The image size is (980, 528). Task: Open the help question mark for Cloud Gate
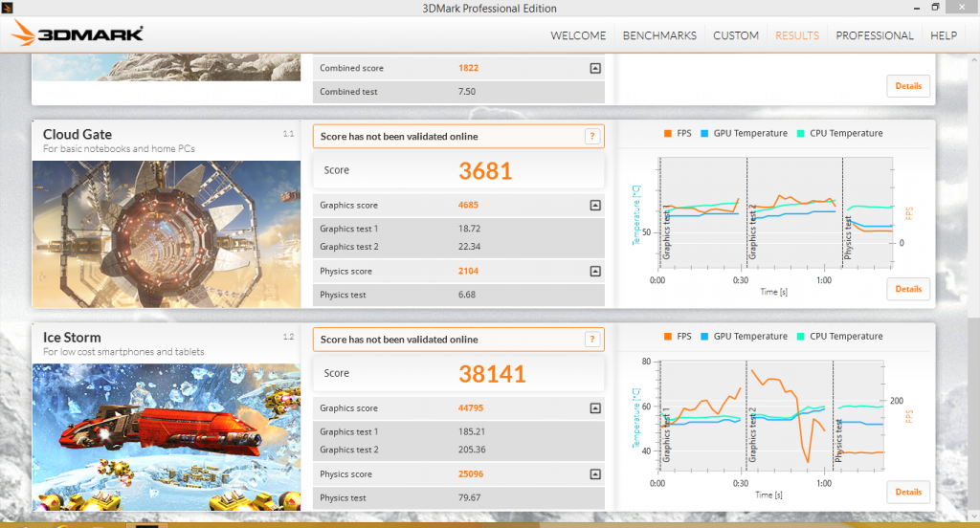pos(593,137)
